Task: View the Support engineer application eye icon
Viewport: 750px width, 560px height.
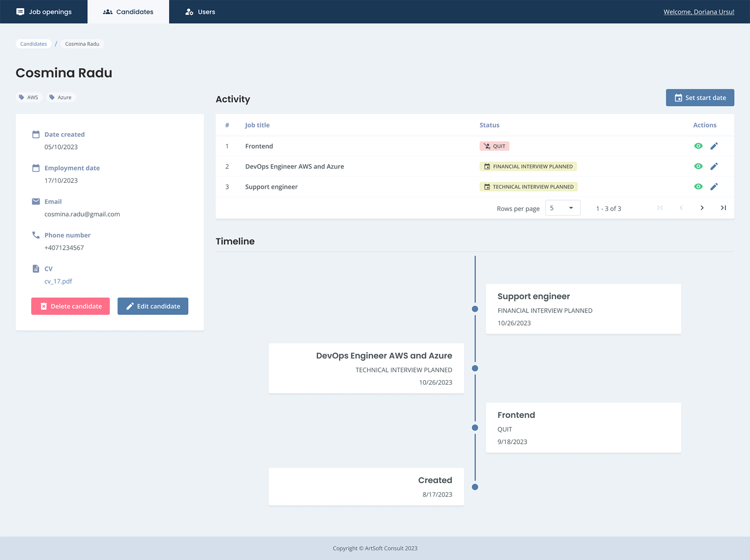Action: point(698,187)
